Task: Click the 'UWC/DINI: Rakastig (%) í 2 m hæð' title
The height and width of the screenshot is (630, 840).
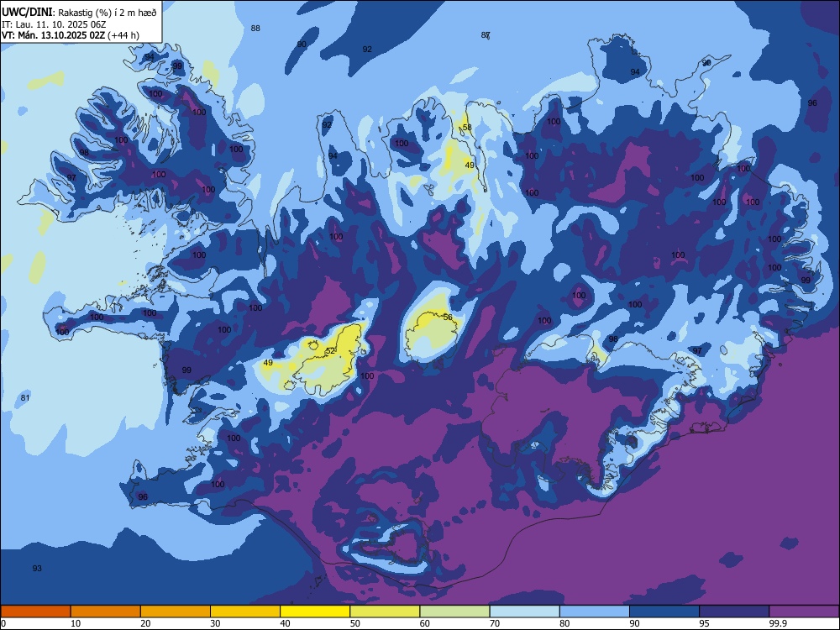Action: click(x=79, y=13)
